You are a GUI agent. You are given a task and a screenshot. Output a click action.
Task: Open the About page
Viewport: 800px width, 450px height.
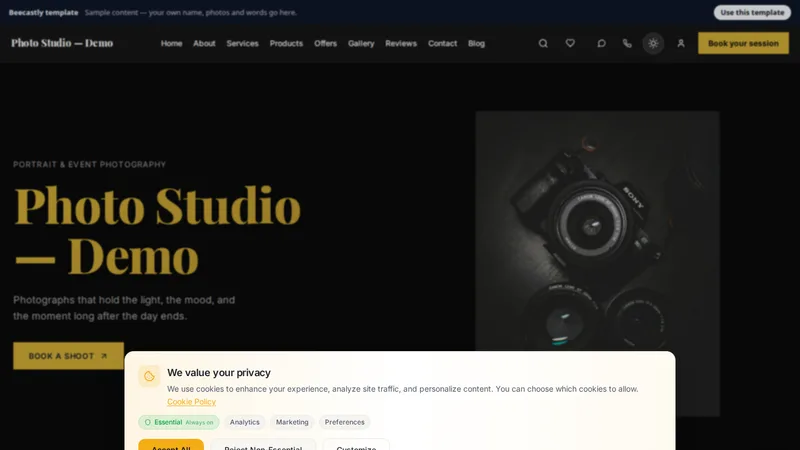point(204,43)
